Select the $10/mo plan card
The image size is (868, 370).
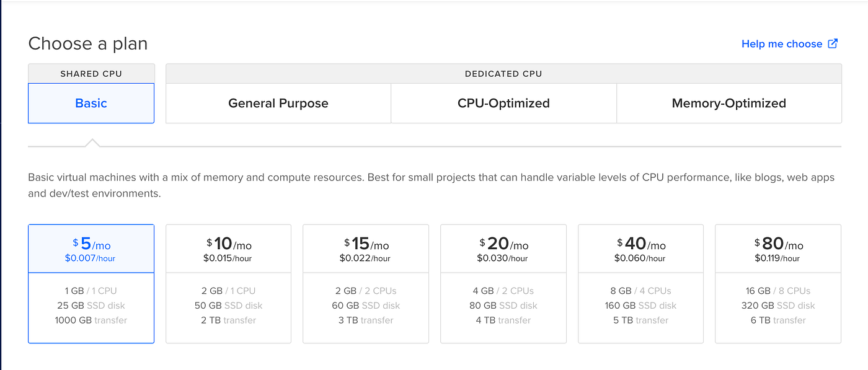pos(229,284)
